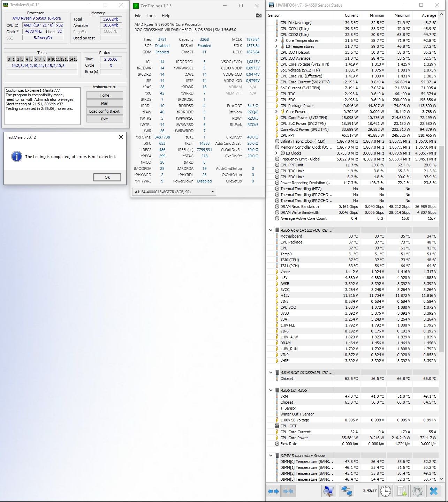
Task: Collapse the ASUS ROG CROSSHAIR group above Chipset 63.5 °C
Action: click(271, 373)
